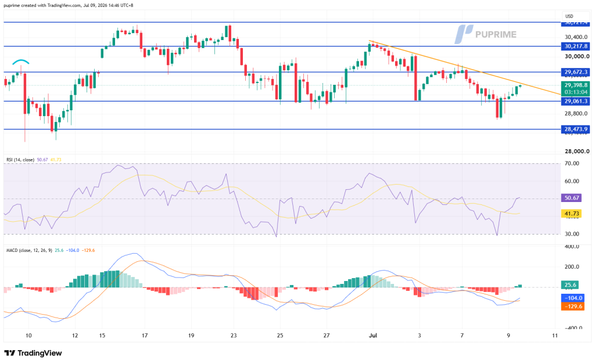Click the RSI moving average label 41.73

(x=572, y=214)
